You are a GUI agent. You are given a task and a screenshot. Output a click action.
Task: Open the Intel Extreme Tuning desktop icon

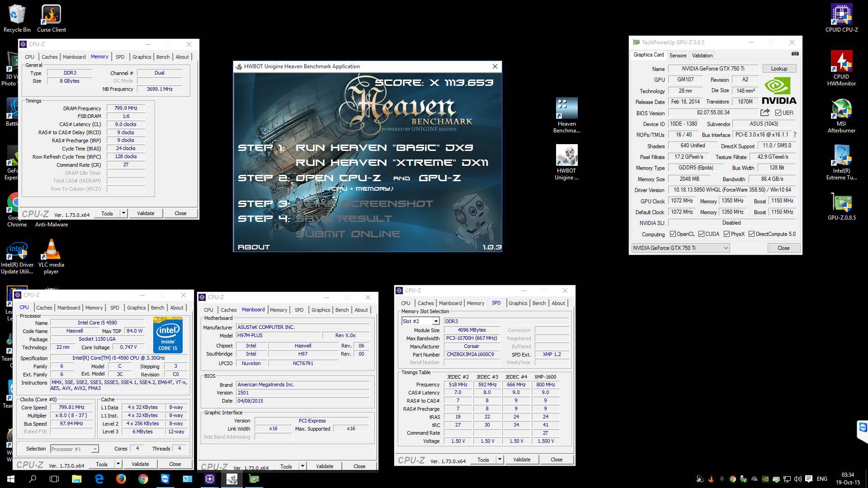coord(841,162)
